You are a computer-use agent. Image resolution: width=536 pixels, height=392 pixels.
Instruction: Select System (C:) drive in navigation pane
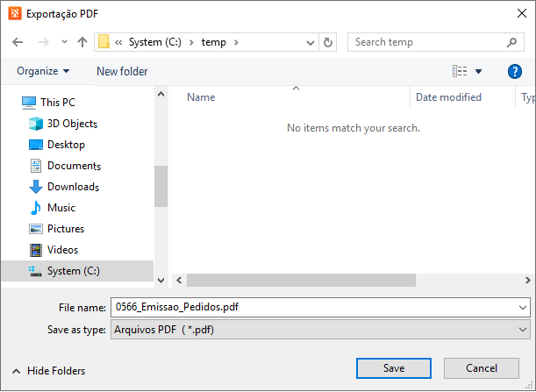point(77,271)
